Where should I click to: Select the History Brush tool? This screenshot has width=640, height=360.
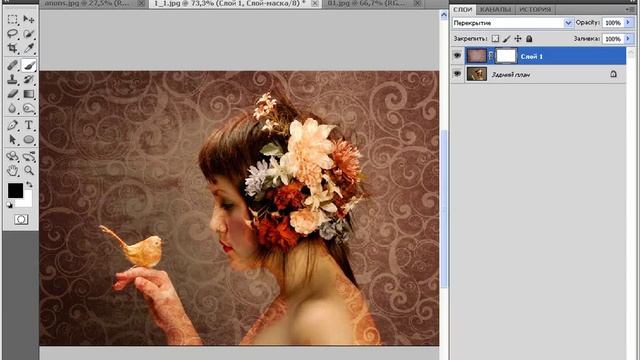(x=29, y=80)
